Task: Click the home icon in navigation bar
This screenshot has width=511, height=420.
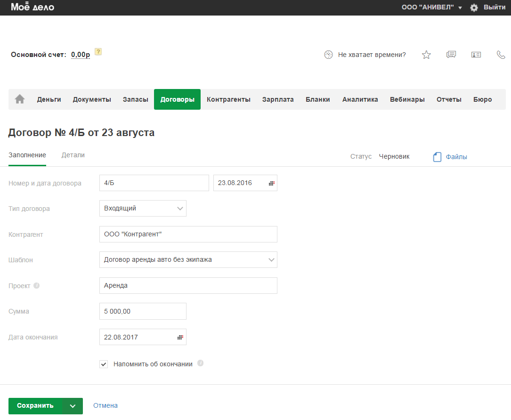Action: coord(20,99)
